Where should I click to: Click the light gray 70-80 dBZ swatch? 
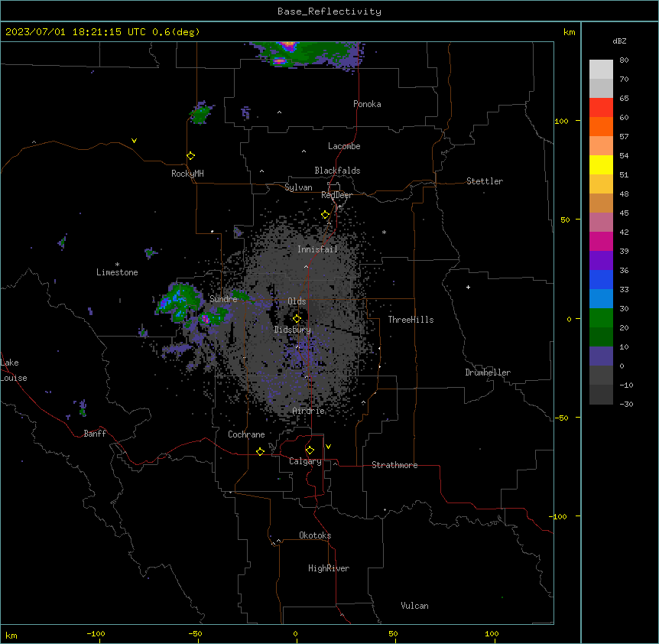tap(601, 70)
